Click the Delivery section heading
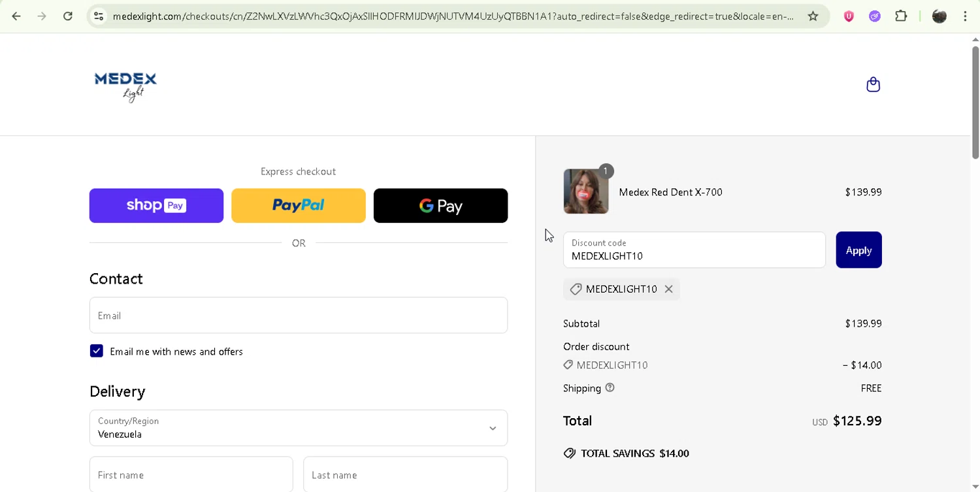The image size is (980, 492). (118, 391)
